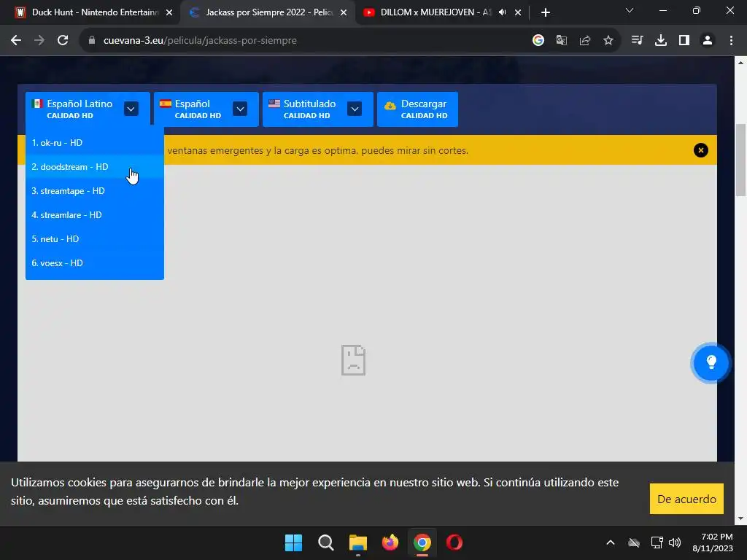Dismiss the yellow notice banner
The height and width of the screenshot is (560, 747).
coord(701,150)
